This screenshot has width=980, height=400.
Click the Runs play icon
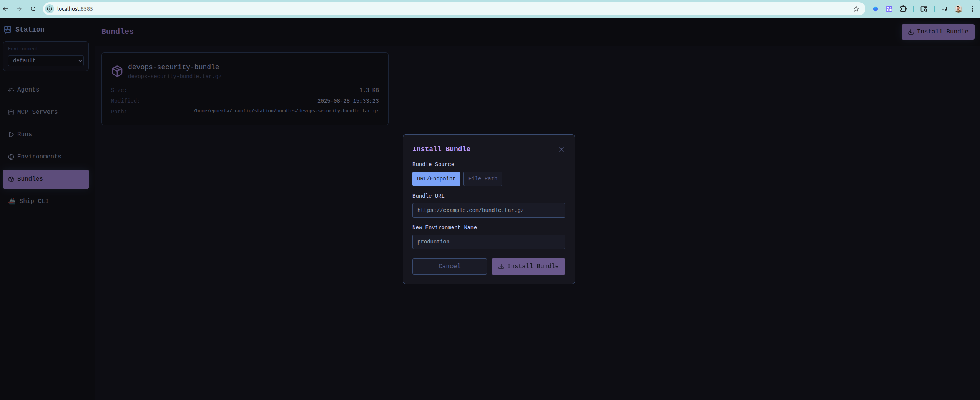[11, 135]
